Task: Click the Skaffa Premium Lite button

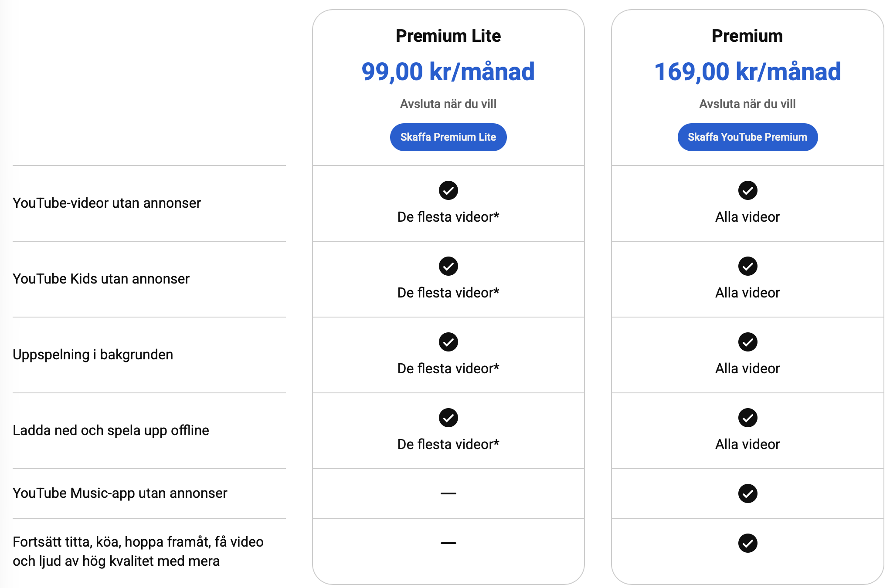Action: point(448,137)
